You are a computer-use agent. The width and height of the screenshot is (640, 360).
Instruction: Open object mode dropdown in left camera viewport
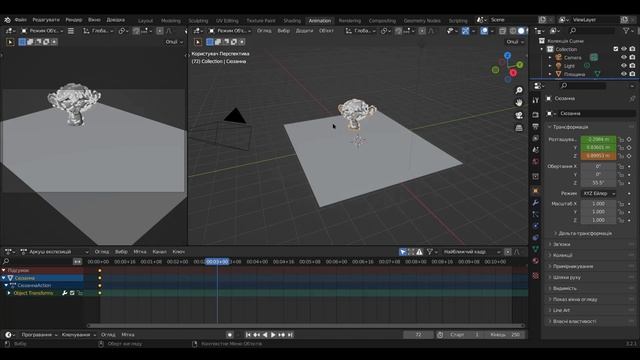pyautogui.click(x=42, y=31)
